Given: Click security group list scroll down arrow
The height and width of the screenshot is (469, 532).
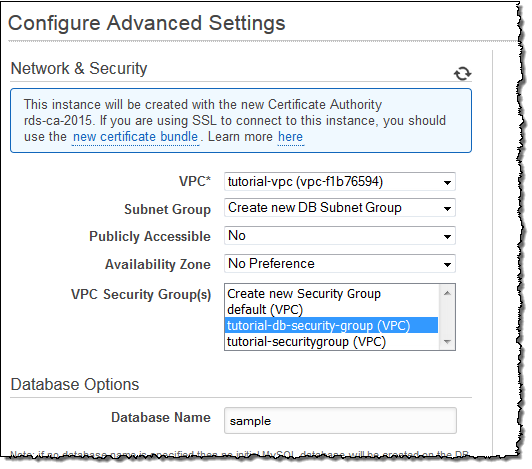Looking at the screenshot, I should 447,342.
